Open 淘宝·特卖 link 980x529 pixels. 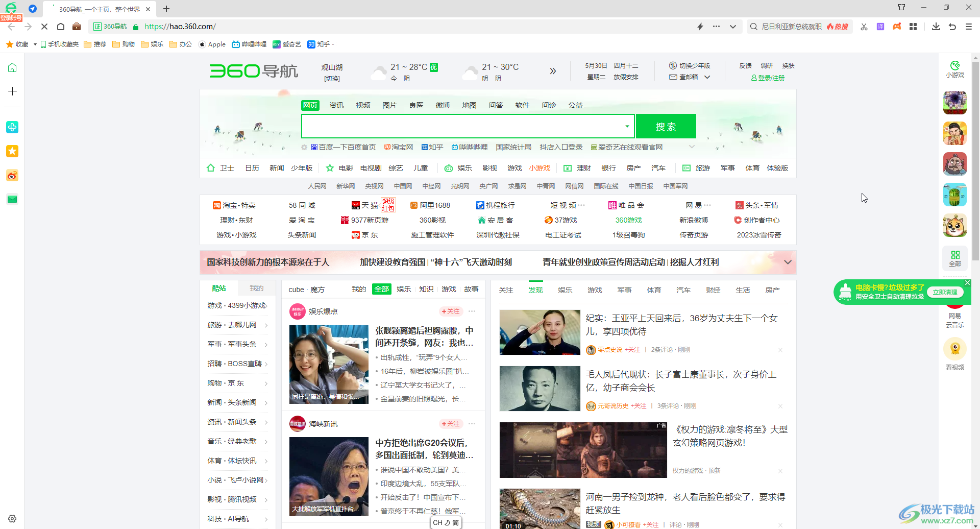(234, 205)
